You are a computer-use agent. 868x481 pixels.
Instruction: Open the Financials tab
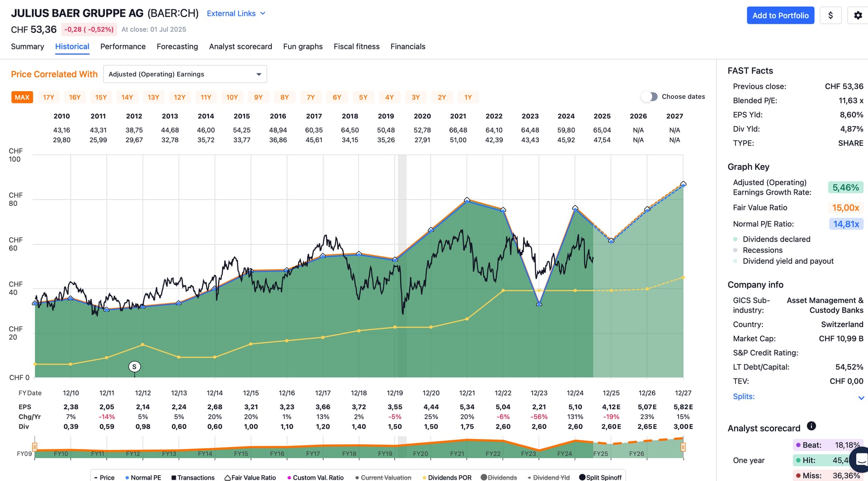point(408,47)
